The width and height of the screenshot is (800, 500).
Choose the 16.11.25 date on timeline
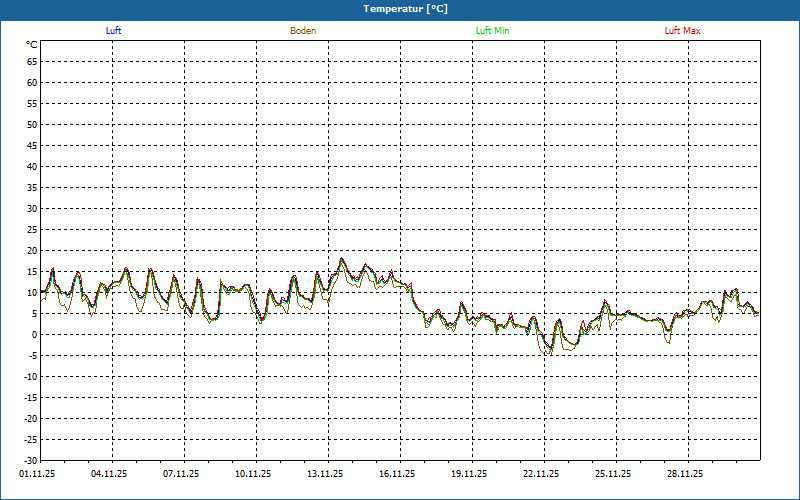coord(398,475)
